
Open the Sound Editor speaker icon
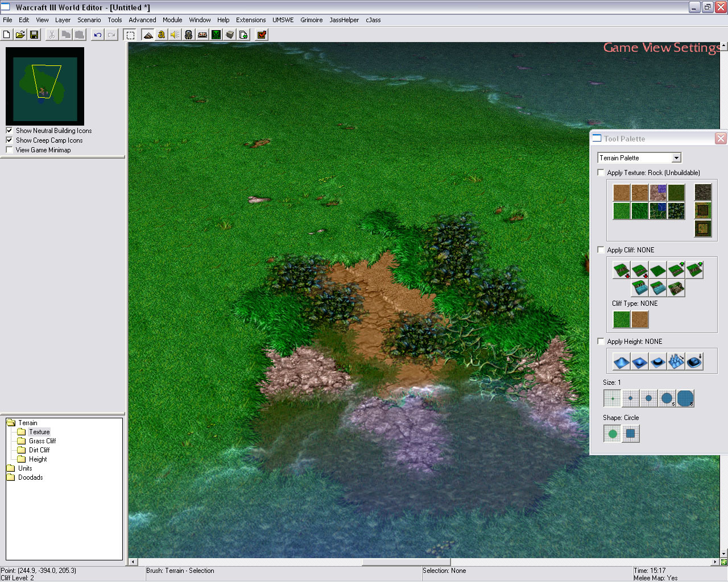pyautogui.click(x=175, y=35)
